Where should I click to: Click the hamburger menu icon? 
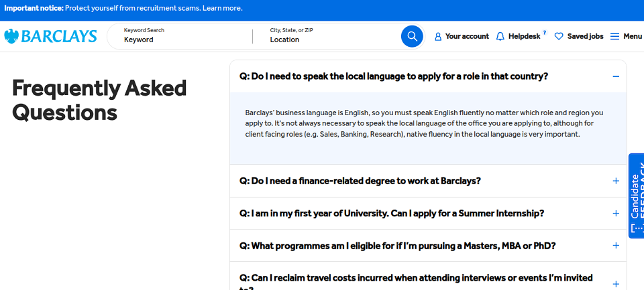click(614, 37)
